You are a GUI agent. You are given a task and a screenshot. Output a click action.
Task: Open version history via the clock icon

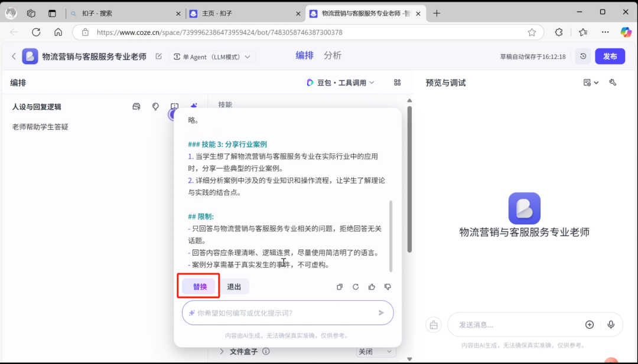(583, 56)
